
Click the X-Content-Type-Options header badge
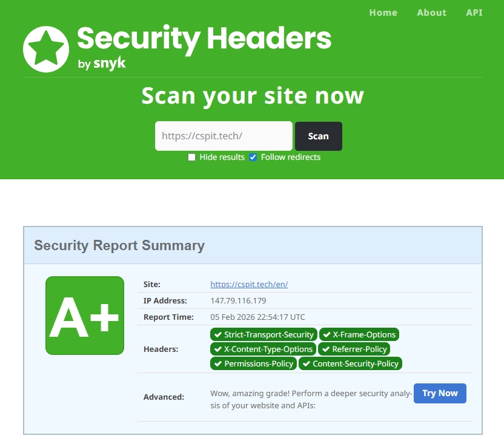[x=264, y=349]
